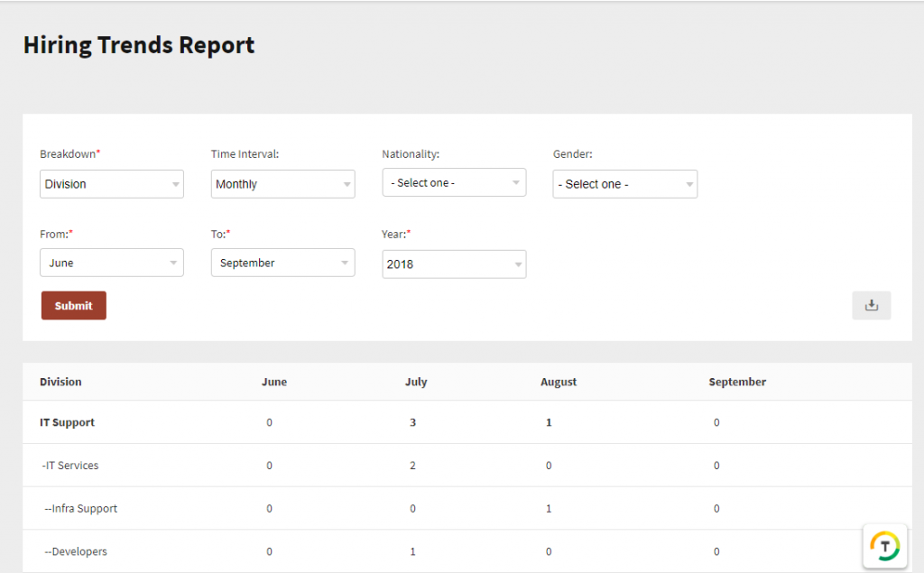Pick a Gender from the dropdown
The width and height of the screenshot is (924, 573).
click(x=624, y=184)
